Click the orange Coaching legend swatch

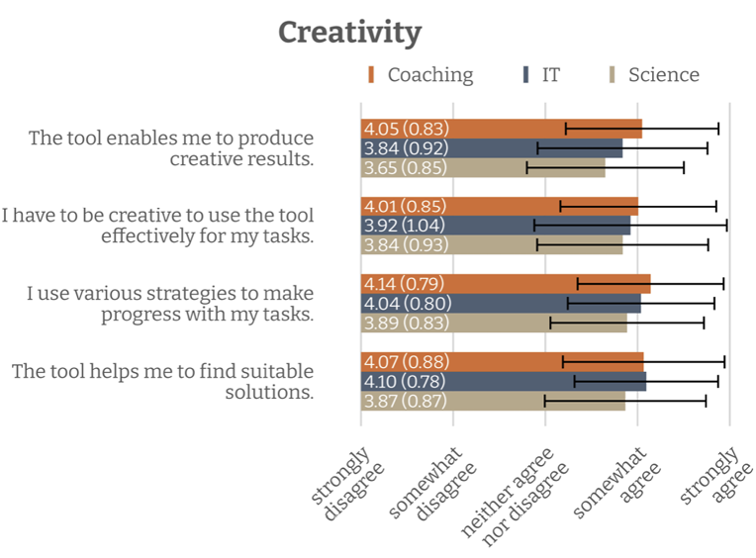371,75
